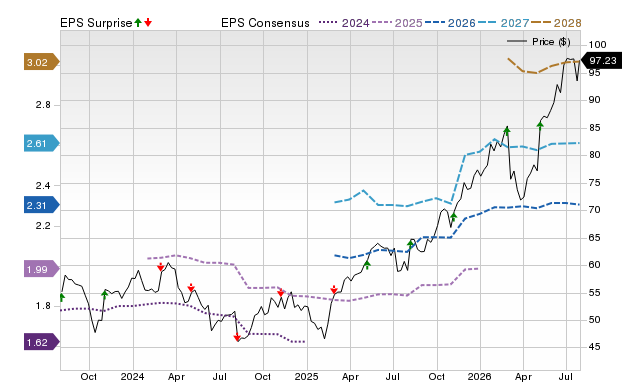Click the 2026 label on the time axis
The height and width of the screenshot is (382, 640).
click(480, 376)
